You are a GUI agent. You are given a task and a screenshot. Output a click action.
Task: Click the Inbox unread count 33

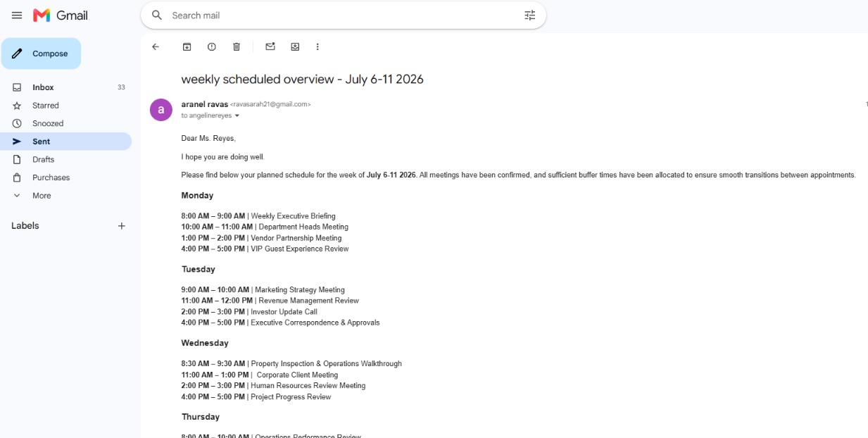[121, 87]
